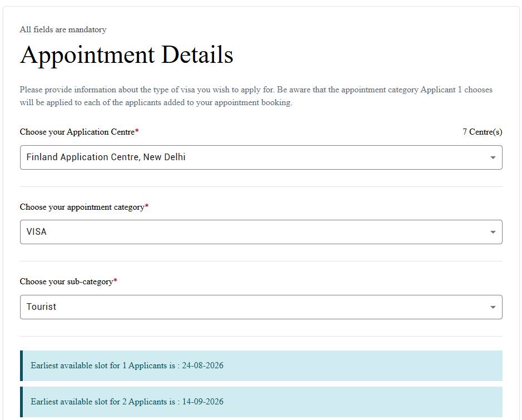522x420 pixels.
Task: Click the 'Choose your sub-category' label
Action: click(x=67, y=281)
